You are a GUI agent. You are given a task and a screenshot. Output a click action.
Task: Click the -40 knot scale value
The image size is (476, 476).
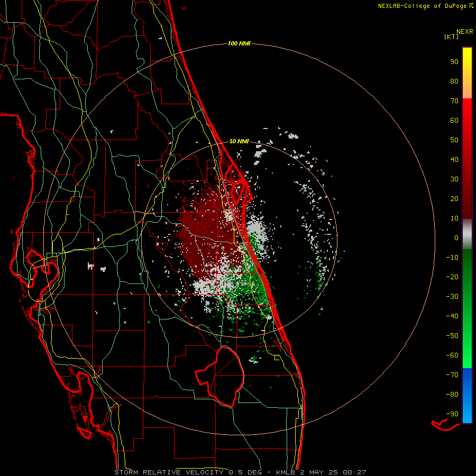452,316
